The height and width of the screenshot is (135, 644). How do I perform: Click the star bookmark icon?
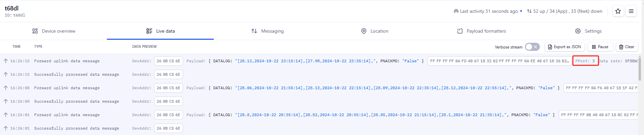pos(618,11)
